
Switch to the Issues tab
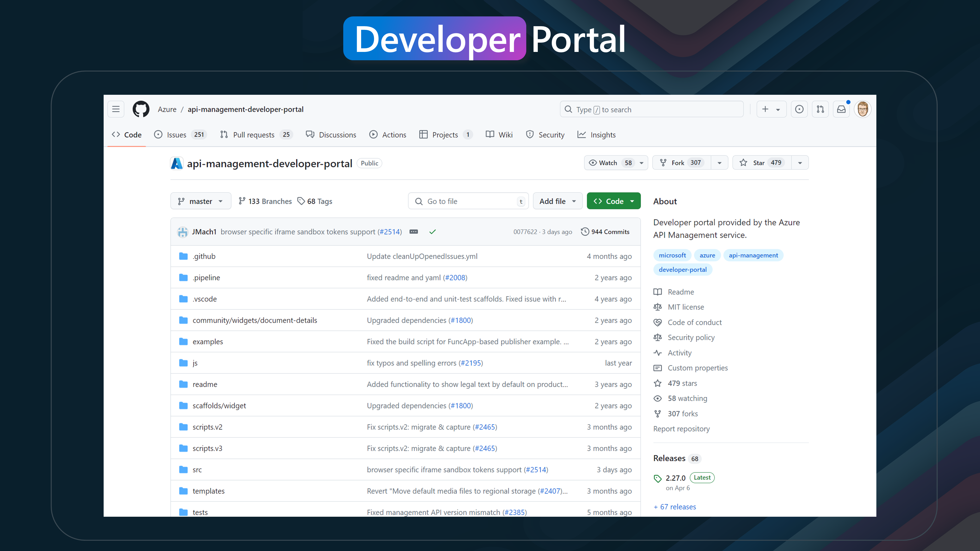tap(180, 135)
